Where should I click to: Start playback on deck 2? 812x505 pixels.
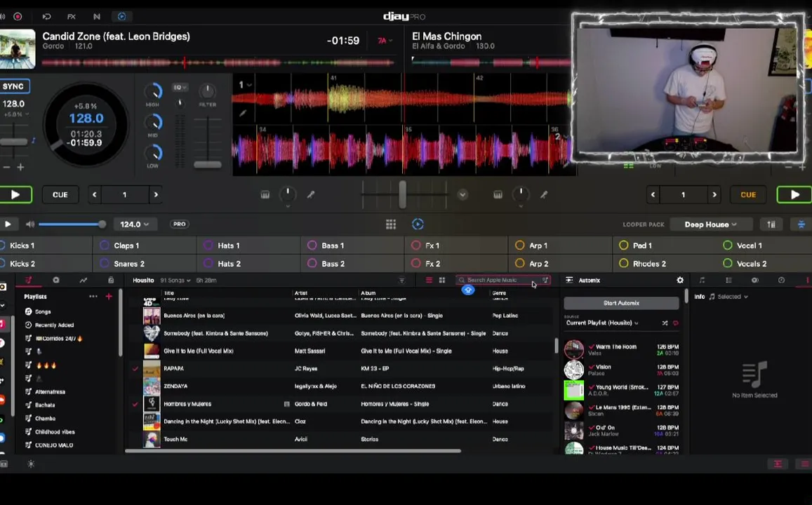[795, 194]
